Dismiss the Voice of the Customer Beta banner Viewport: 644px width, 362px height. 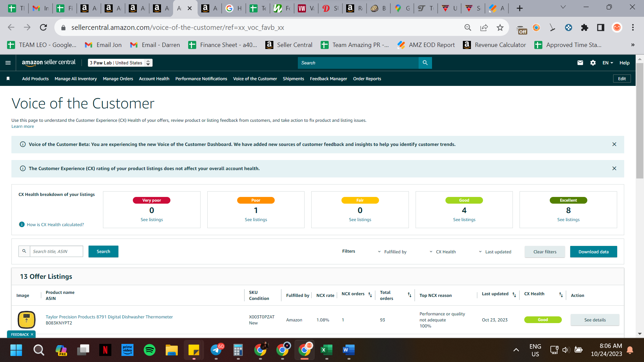[614, 144]
